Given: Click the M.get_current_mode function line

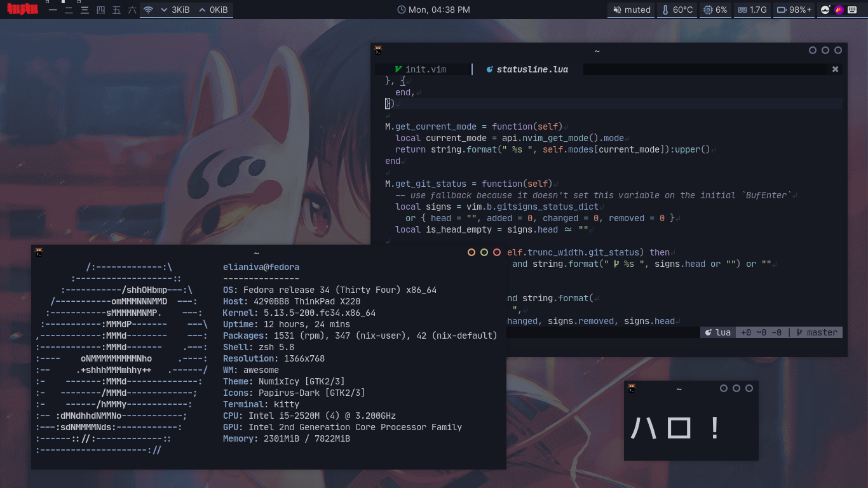Looking at the screenshot, I should (x=474, y=126).
